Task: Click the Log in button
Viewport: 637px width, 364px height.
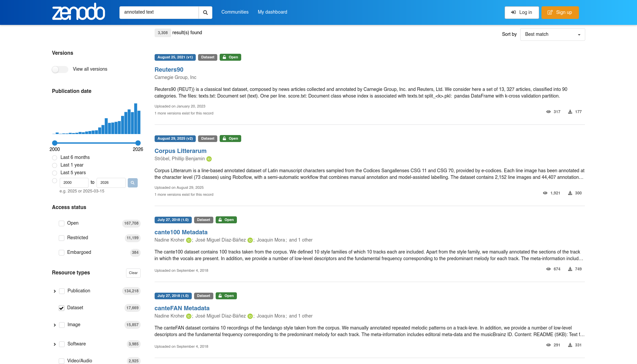Action: tap(522, 13)
